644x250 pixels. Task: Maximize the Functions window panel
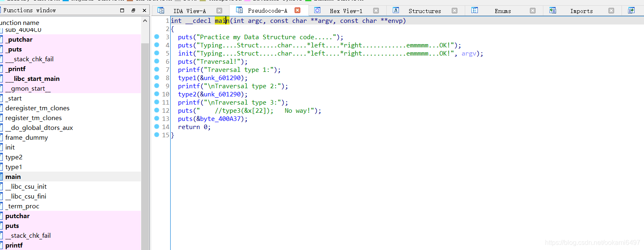coord(122,10)
